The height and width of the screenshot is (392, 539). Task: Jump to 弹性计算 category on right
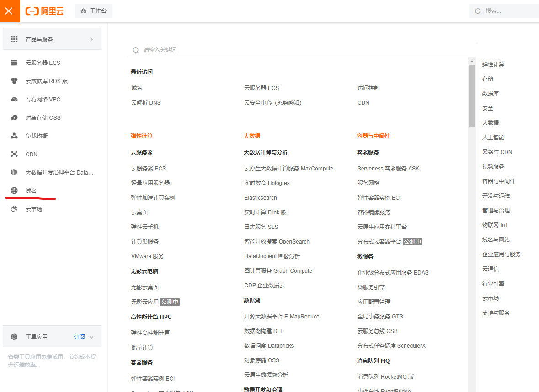(493, 64)
